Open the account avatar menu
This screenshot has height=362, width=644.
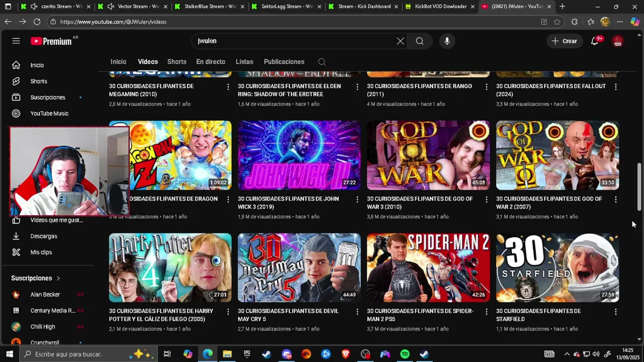click(x=618, y=41)
